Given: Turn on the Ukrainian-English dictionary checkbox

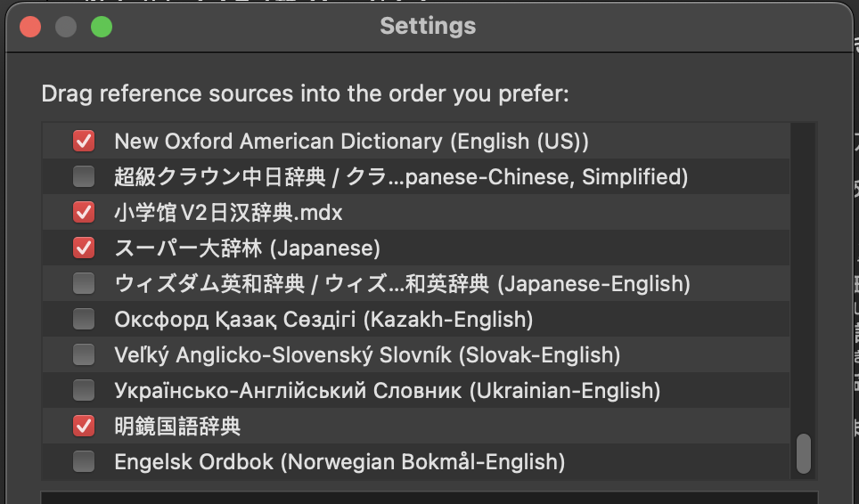Looking at the screenshot, I should pos(84,390).
